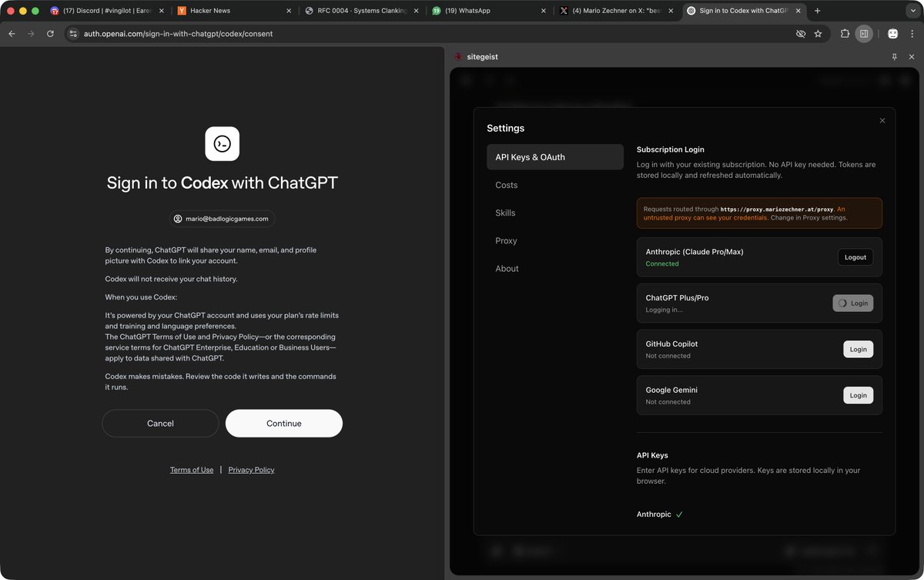Open site information icon in address bar
Screen dimensions: 924x580
tap(73, 34)
